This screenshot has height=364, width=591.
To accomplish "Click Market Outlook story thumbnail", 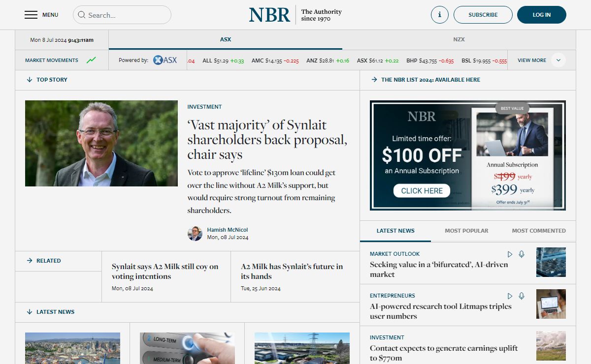I will [551, 262].
